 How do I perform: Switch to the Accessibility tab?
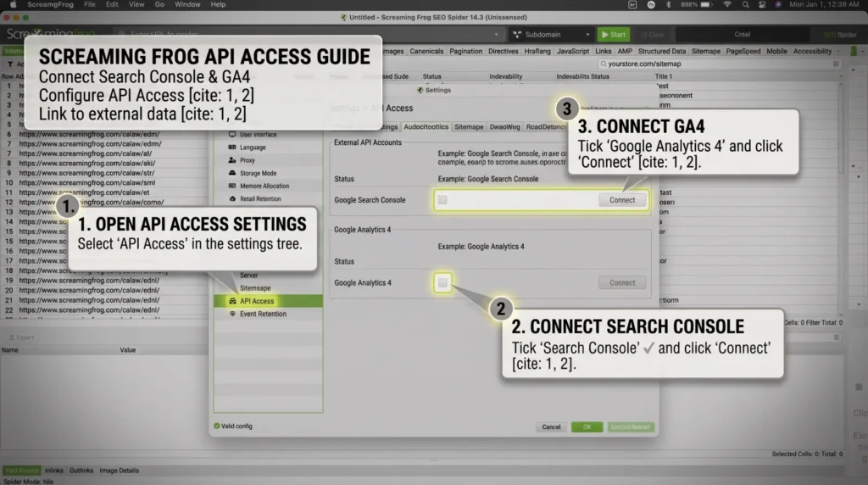point(812,51)
